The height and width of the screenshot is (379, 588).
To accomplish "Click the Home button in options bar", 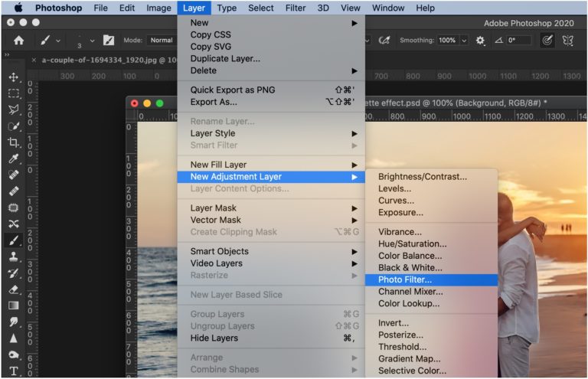I will (18, 41).
